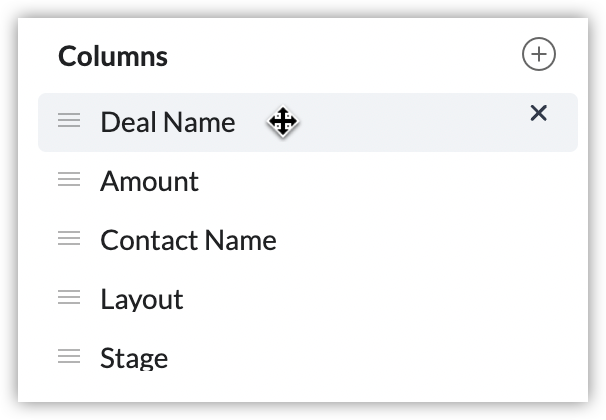Click the Columns heading text

tap(113, 56)
